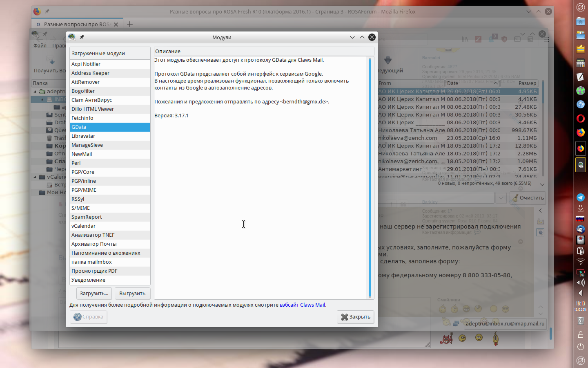This screenshot has height=368, width=588.
Task: Select the Уведомление module
Action: tap(110, 280)
